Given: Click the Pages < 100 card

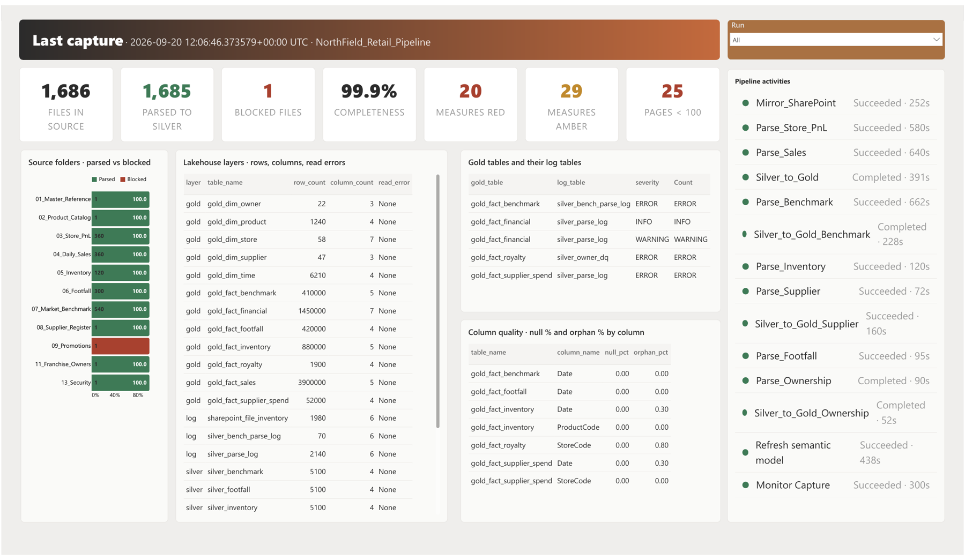Looking at the screenshot, I should [672, 104].
